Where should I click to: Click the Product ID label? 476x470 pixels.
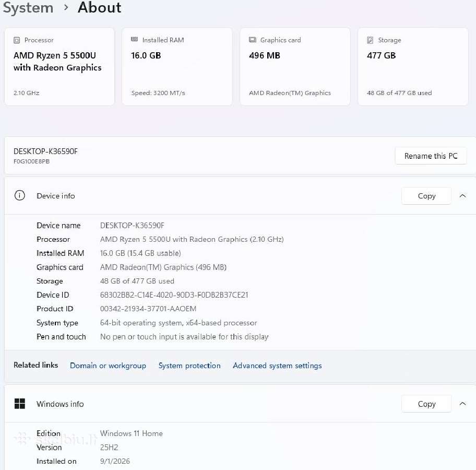point(55,309)
